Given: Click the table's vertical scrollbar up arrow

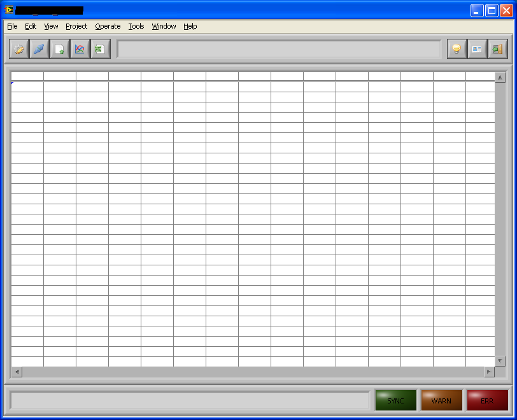Looking at the screenshot, I should click(500, 78).
